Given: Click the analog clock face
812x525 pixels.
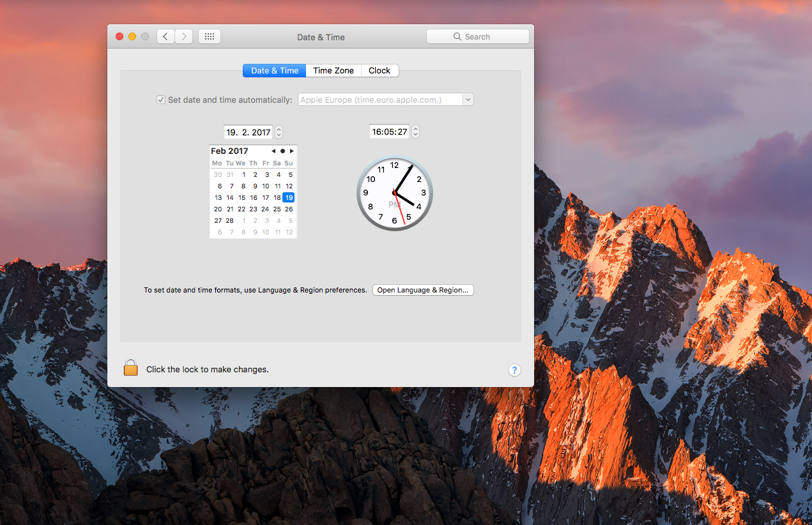Looking at the screenshot, I should pos(395,194).
